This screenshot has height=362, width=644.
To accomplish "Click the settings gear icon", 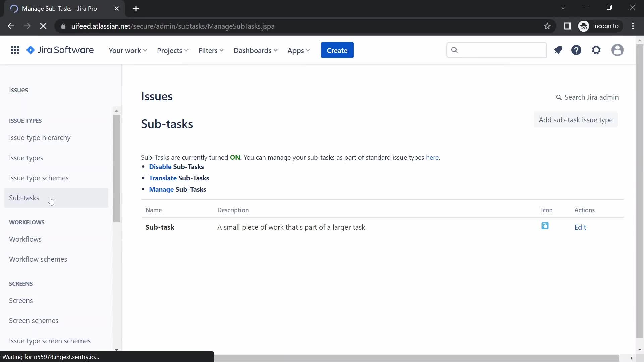I will 596,50.
